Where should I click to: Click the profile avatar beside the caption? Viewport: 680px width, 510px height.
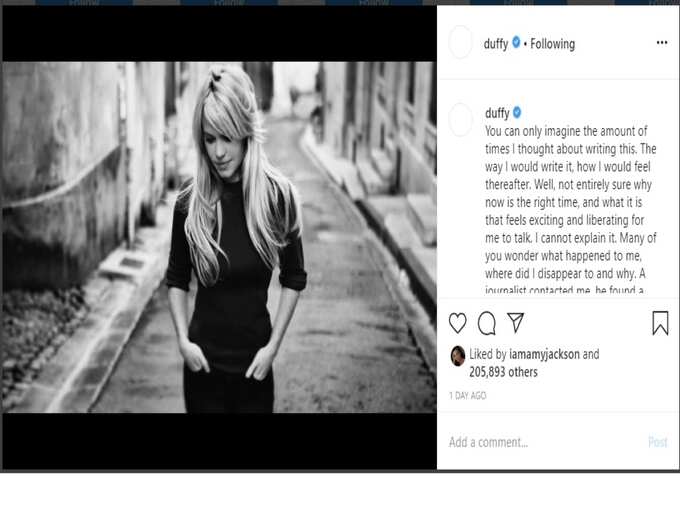click(x=460, y=120)
